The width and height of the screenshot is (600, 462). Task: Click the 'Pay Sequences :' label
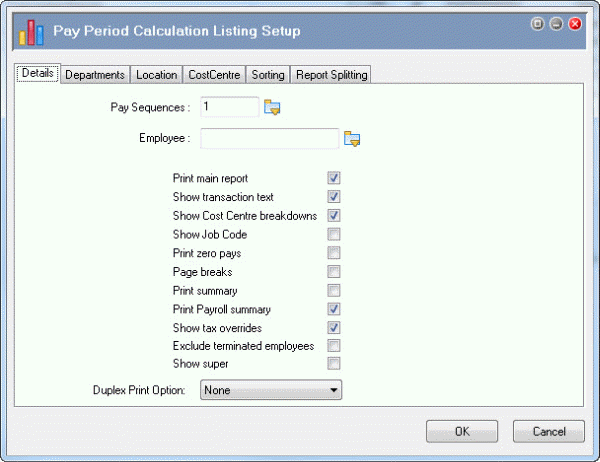[x=150, y=108]
